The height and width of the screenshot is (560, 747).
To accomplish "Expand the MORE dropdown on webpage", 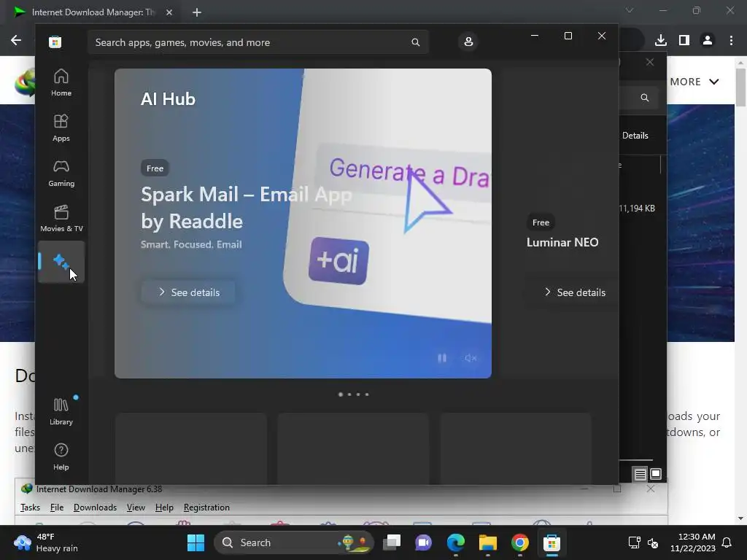I will [694, 82].
